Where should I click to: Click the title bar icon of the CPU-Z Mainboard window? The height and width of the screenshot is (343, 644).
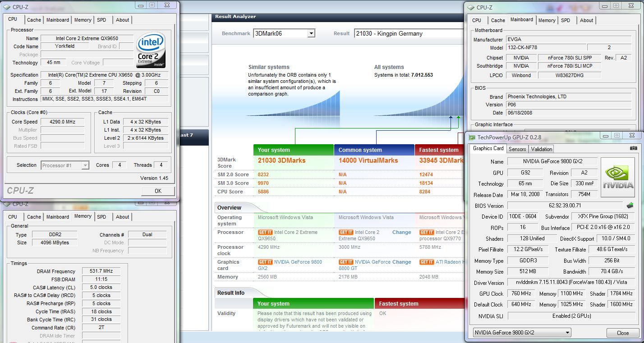click(x=471, y=7)
